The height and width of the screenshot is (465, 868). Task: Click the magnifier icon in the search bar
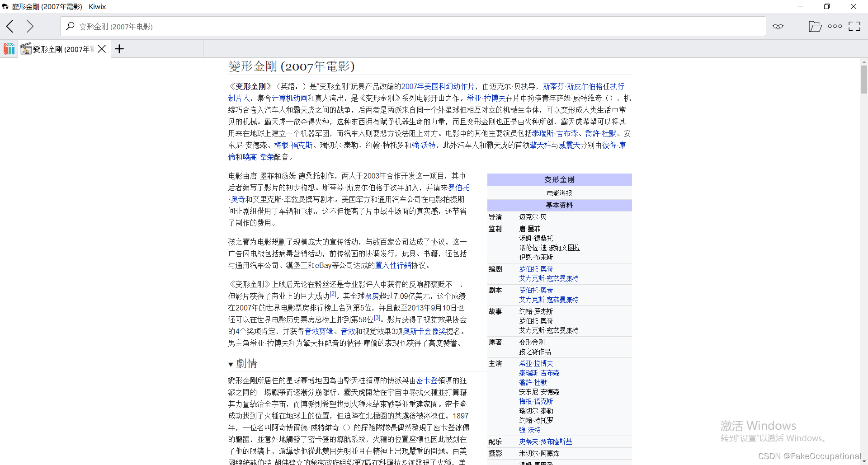[70, 26]
